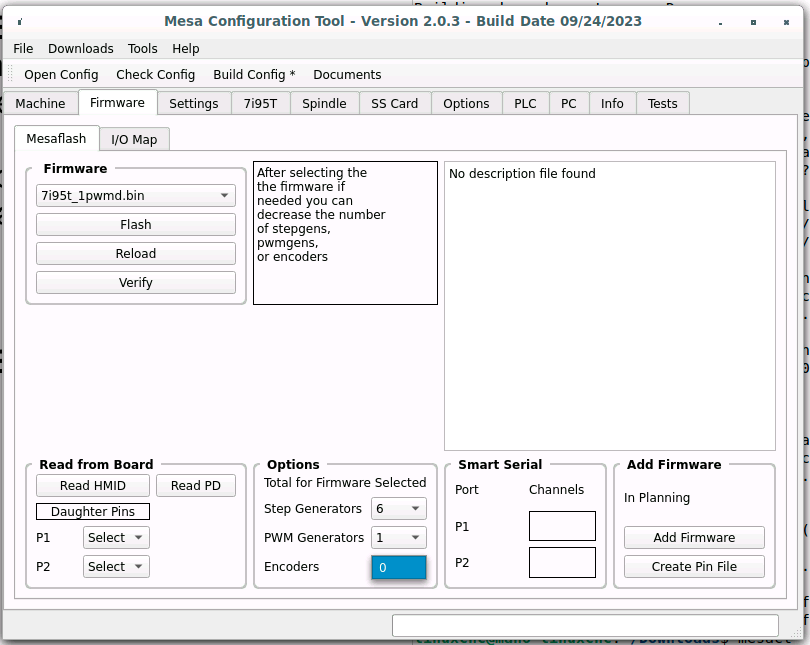The height and width of the screenshot is (645, 810).
Task: Expand the Step Generators dropdown
Action: (399, 509)
